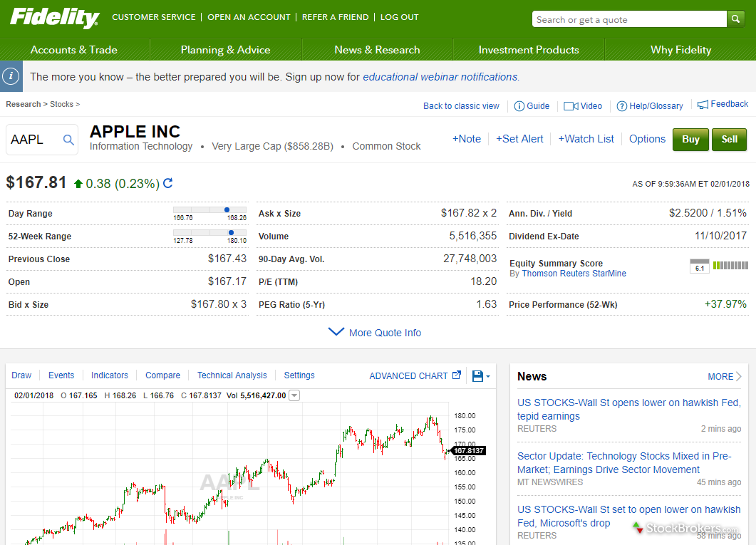
Task: Open Why Fidelity menu
Action: point(680,50)
